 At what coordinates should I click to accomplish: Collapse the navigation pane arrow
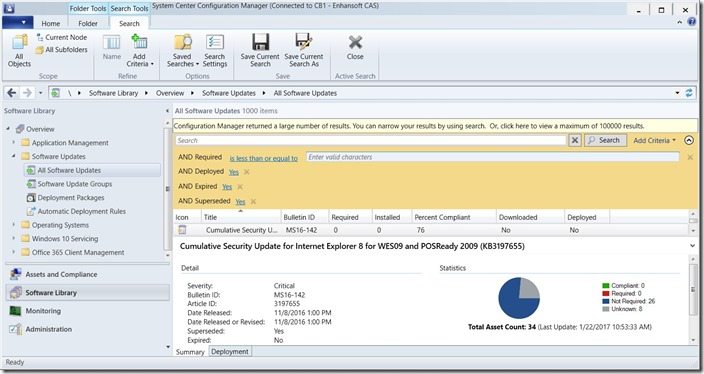pos(167,111)
